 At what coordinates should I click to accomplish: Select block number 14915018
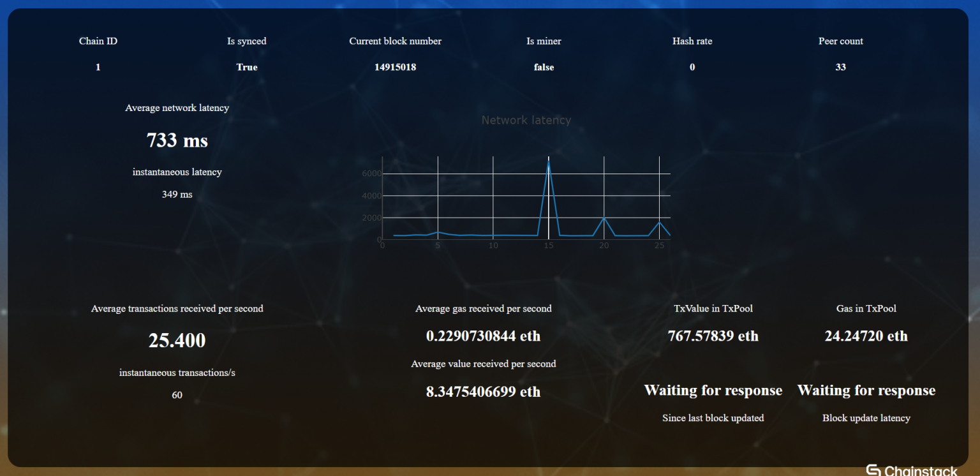coord(396,67)
